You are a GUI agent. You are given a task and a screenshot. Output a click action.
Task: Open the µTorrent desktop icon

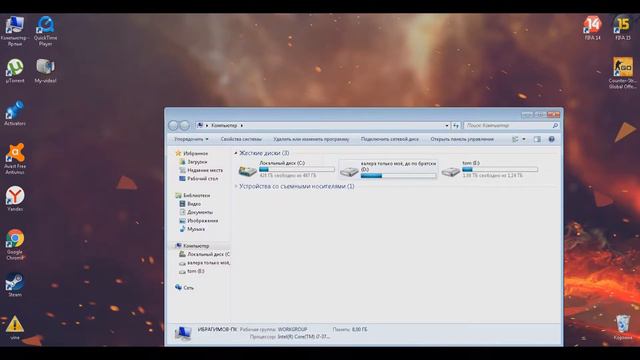[15, 71]
